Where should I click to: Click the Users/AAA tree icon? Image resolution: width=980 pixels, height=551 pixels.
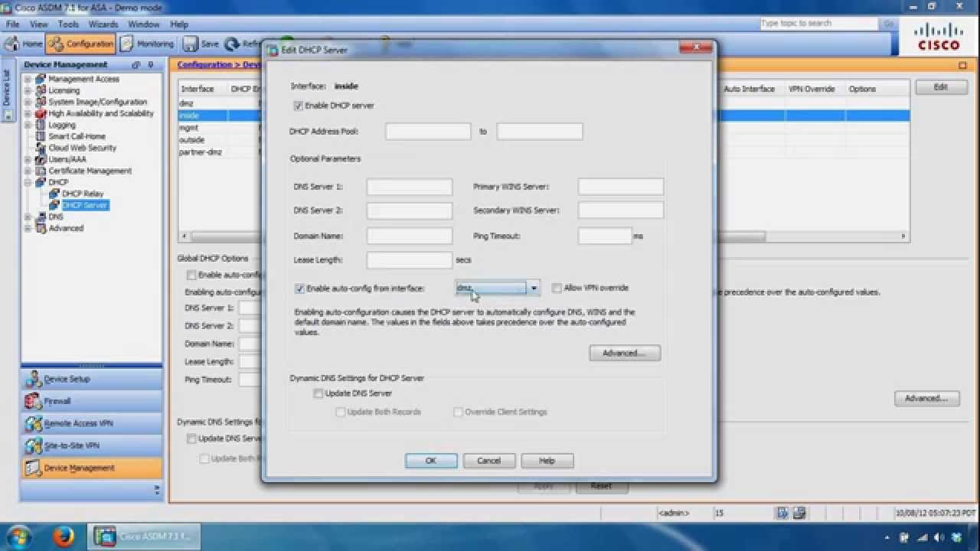[x=41, y=159]
